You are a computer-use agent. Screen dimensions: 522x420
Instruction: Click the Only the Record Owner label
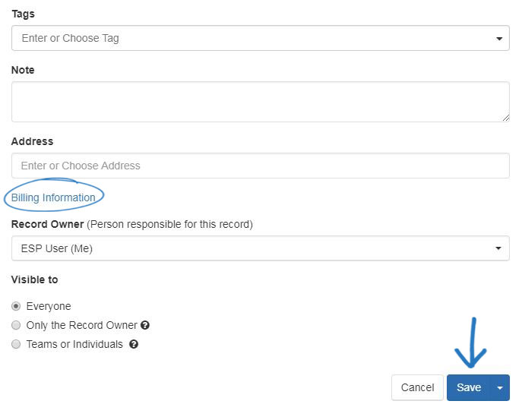click(81, 325)
